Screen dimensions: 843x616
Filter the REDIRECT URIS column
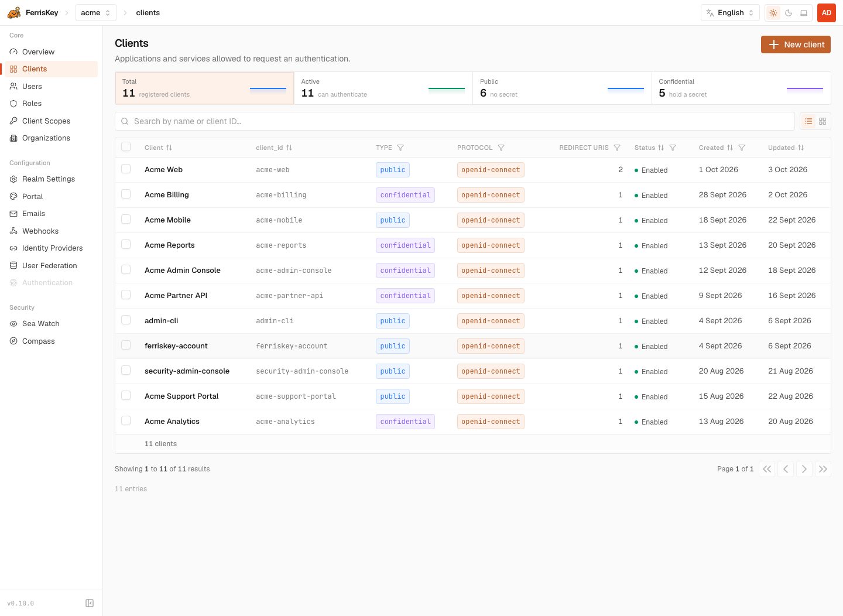click(x=617, y=148)
